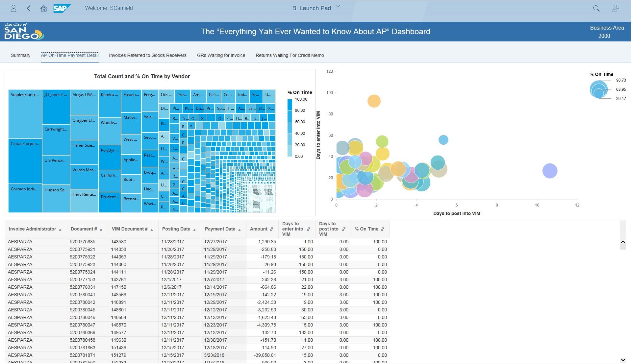Select Document # 5200780369 cell
Image resolution: width=631 pixels, height=364 pixels.
click(x=88, y=332)
